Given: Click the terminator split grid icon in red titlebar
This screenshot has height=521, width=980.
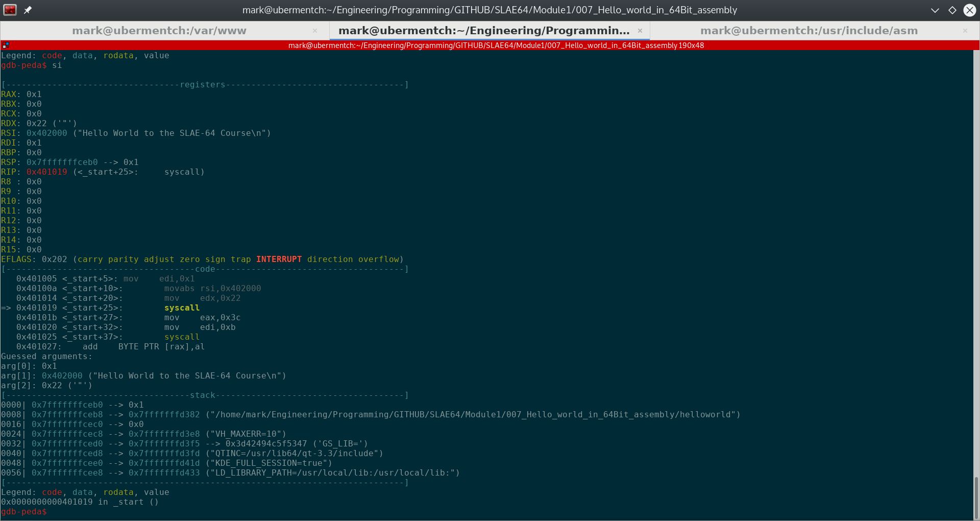Looking at the screenshot, I should pyautogui.click(x=6, y=45).
